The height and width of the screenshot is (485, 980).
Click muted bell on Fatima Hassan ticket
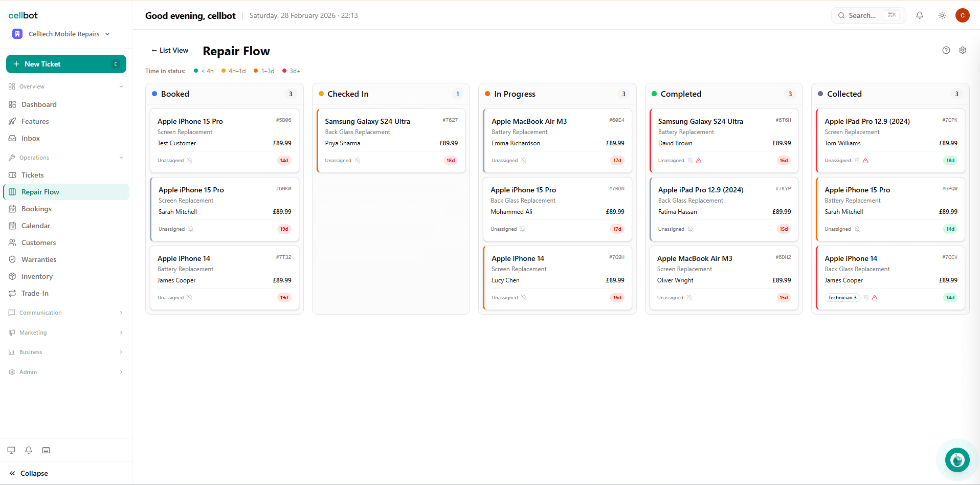click(x=691, y=229)
